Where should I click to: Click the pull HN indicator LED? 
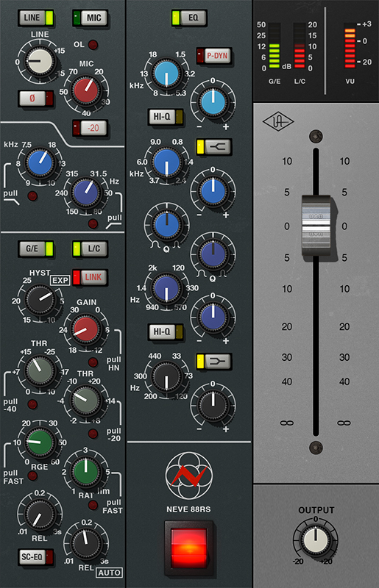[93, 362]
